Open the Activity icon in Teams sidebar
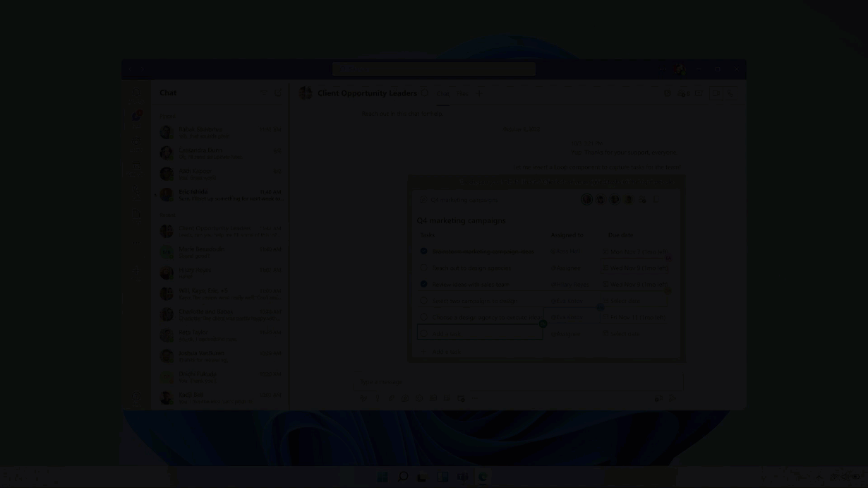Image resolution: width=868 pixels, height=488 pixels. point(137,93)
